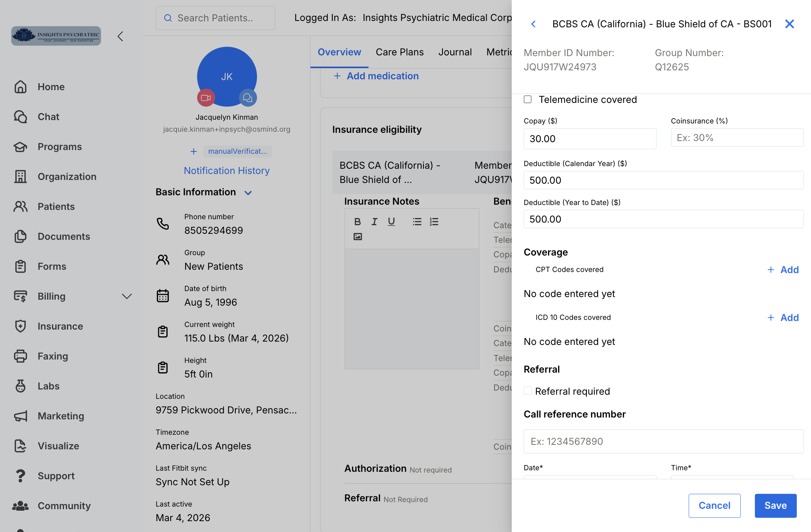This screenshot has width=811, height=532.
Task: Insert bulleted list in Insurance Notes
Action: coord(417,222)
